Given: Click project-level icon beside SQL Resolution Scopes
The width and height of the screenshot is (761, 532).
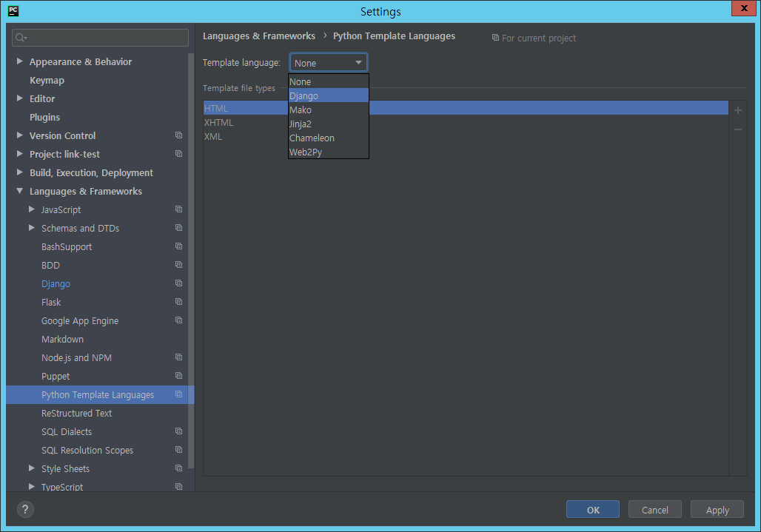Looking at the screenshot, I should 178,450.
